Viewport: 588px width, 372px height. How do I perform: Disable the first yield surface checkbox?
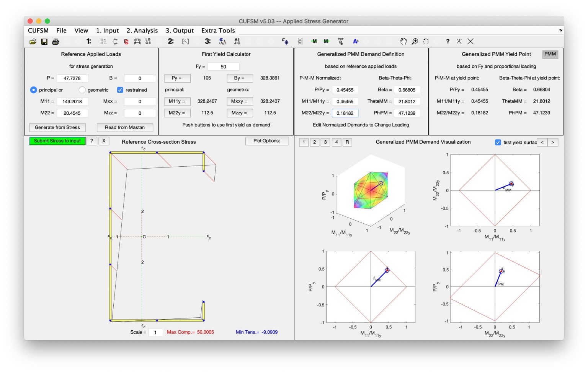tap(498, 142)
